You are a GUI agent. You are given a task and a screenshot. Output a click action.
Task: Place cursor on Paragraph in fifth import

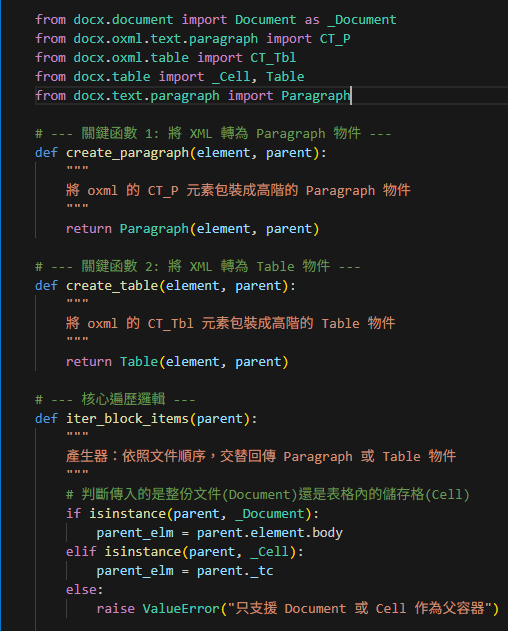[x=316, y=95]
